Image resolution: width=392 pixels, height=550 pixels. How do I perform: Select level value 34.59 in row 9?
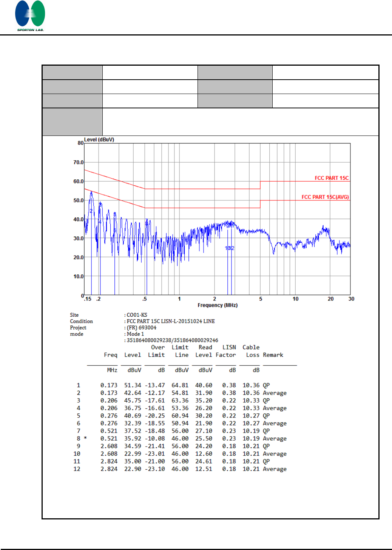(133, 446)
